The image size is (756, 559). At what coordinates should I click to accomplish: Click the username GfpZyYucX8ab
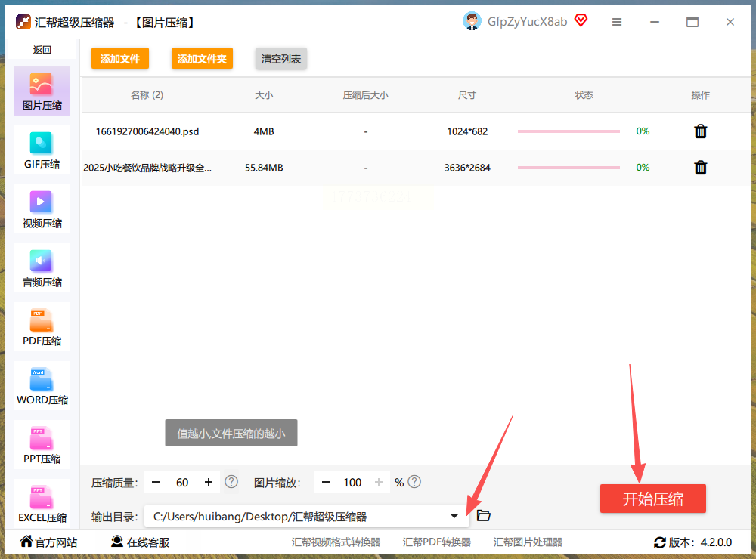(x=527, y=22)
